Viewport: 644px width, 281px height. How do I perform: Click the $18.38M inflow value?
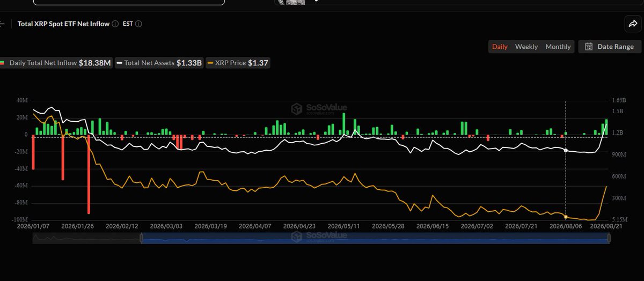(x=95, y=63)
